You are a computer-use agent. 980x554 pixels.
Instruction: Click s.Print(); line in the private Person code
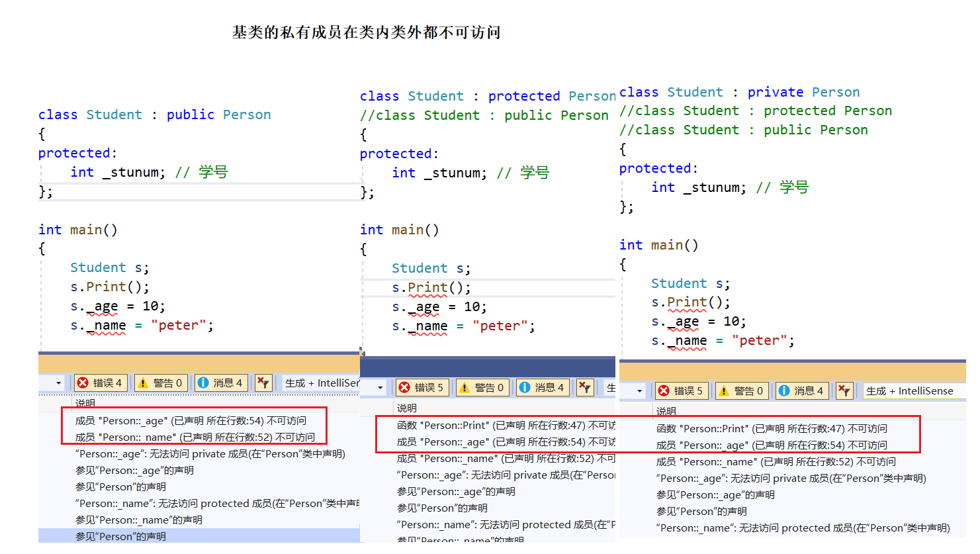(691, 302)
